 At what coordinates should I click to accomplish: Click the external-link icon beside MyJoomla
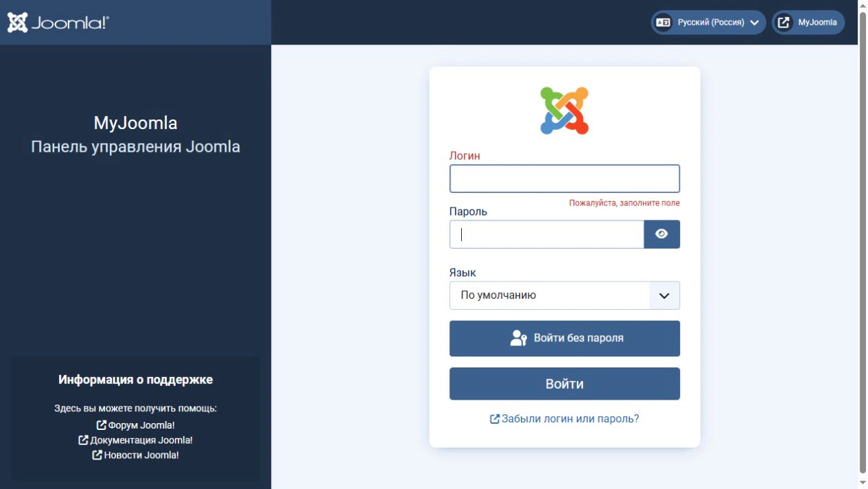[784, 22]
